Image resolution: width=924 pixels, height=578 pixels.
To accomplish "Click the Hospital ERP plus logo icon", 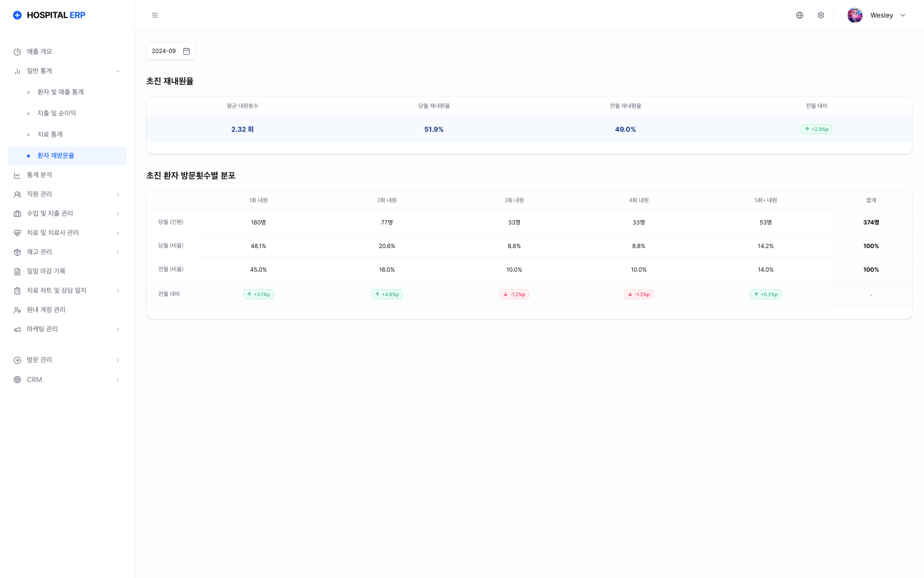I will tap(17, 15).
